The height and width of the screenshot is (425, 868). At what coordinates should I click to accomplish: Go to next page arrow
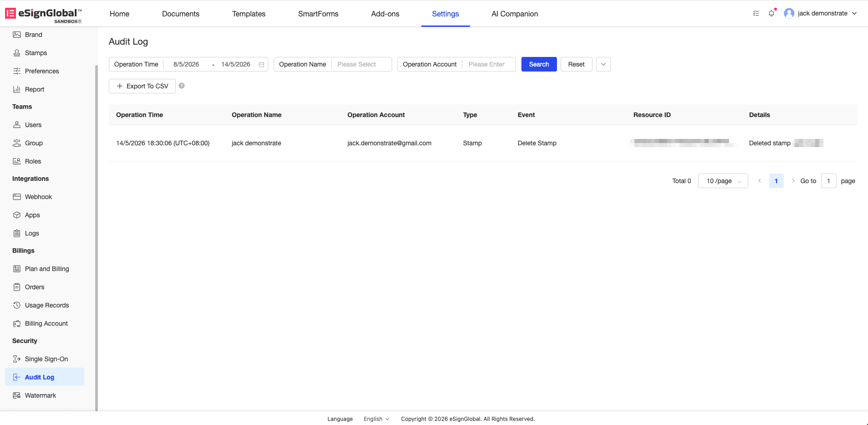click(x=793, y=181)
